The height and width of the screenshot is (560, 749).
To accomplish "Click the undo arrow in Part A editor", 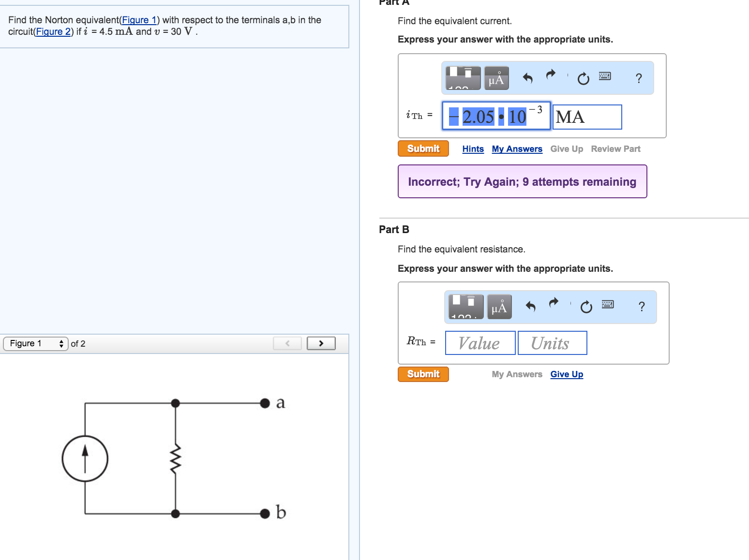I will point(527,76).
